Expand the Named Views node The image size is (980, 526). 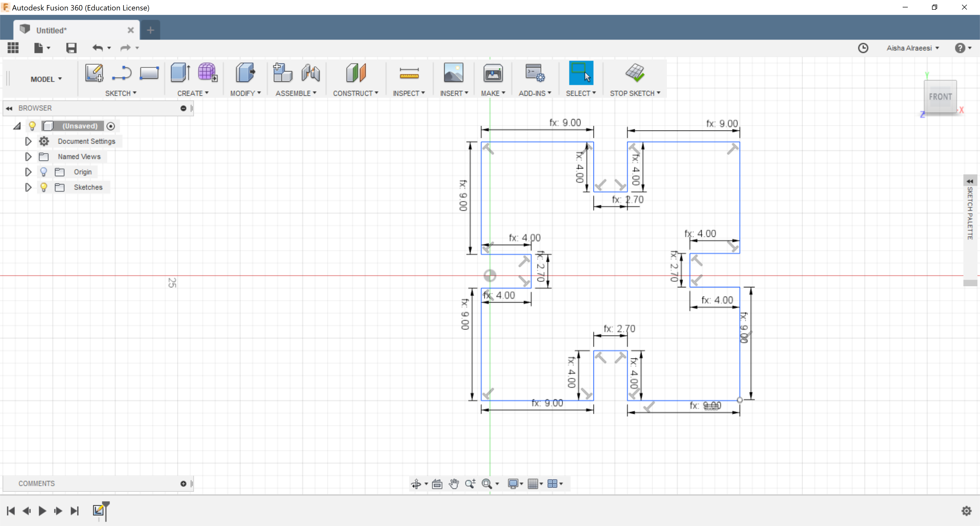click(x=28, y=157)
